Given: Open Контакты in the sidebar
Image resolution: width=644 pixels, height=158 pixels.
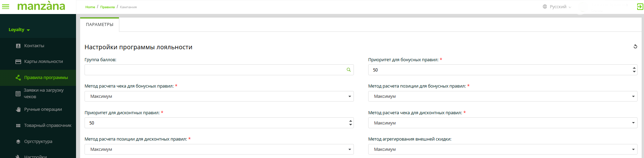Looking at the screenshot, I should [34, 46].
